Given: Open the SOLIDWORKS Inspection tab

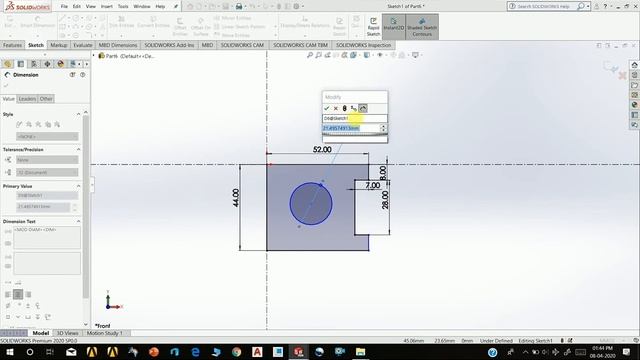Looking at the screenshot, I should [363, 45].
